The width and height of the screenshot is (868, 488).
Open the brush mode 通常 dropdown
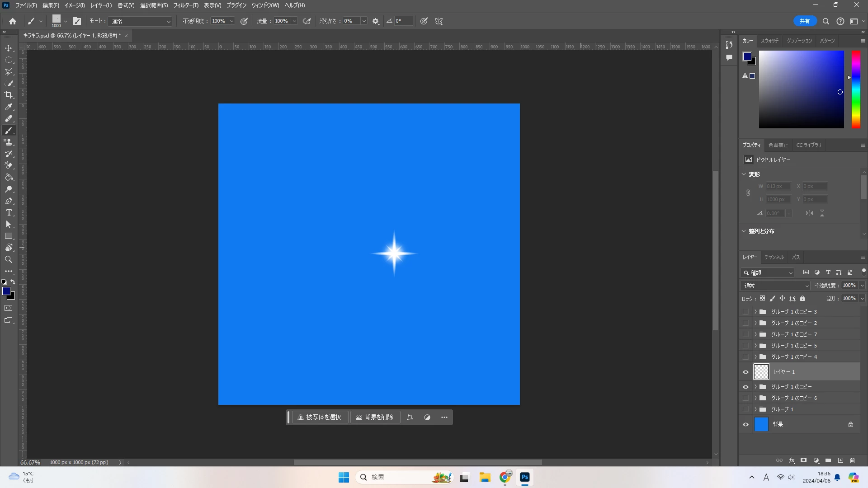(x=141, y=21)
